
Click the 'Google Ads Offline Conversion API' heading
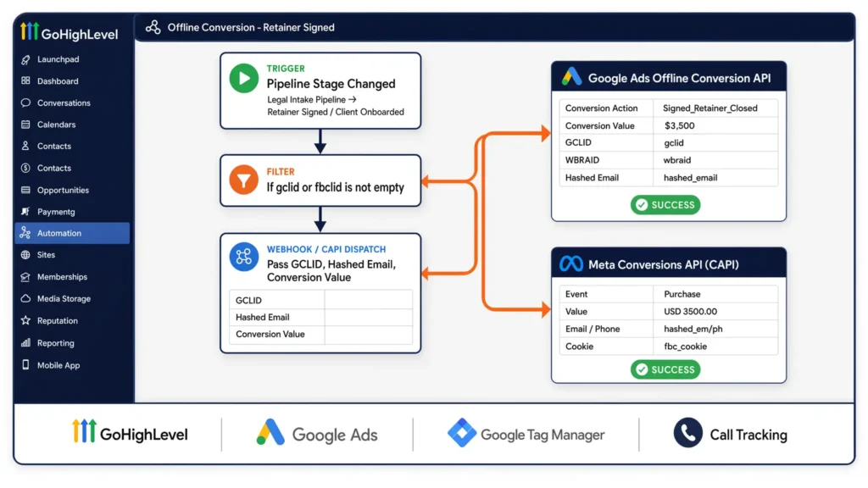click(679, 78)
